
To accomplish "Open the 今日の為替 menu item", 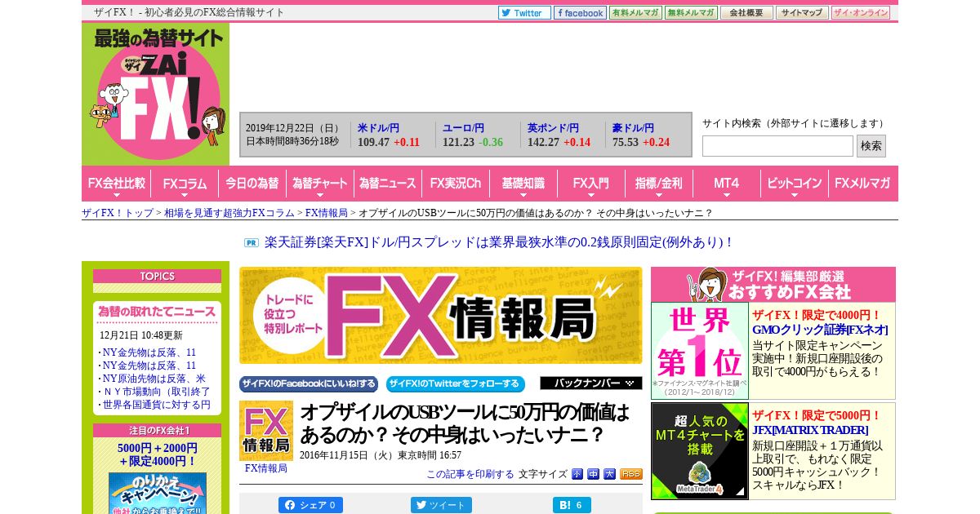I will [252, 184].
